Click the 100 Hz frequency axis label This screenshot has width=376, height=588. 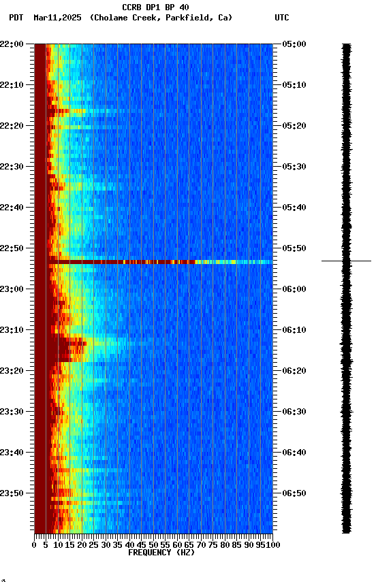[x=273, y=546]
